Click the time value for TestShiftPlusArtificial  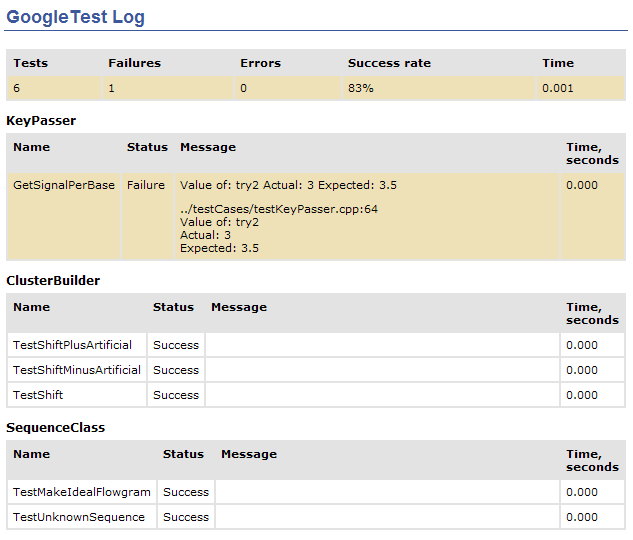pyautogui.click(x=582, y=345)
